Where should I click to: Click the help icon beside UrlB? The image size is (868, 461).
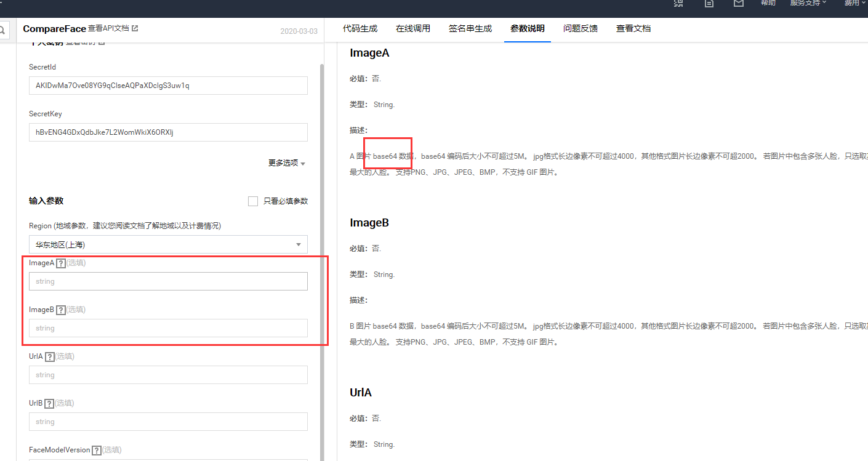pyautogui.click(x=49, y=404)
